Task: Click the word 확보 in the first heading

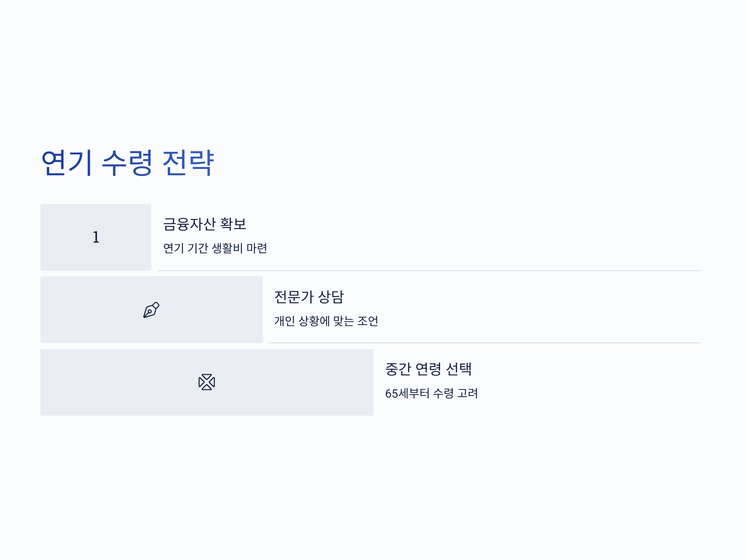Action: pos(233,224)
